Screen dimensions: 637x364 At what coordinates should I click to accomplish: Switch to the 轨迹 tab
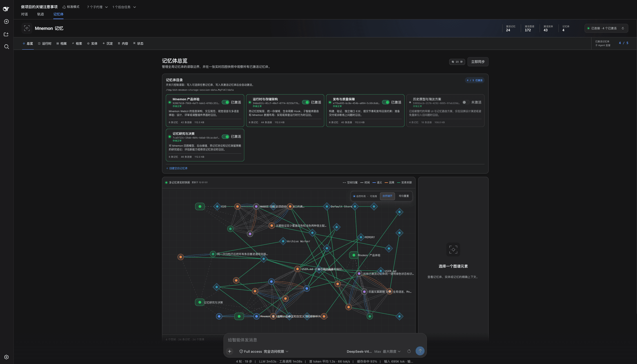(41, 14)
